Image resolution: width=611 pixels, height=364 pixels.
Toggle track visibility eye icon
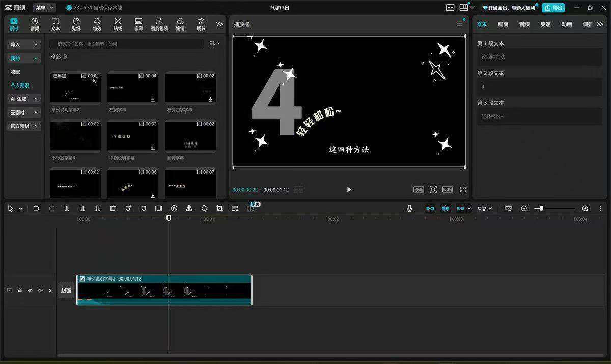tap(30, 290)
